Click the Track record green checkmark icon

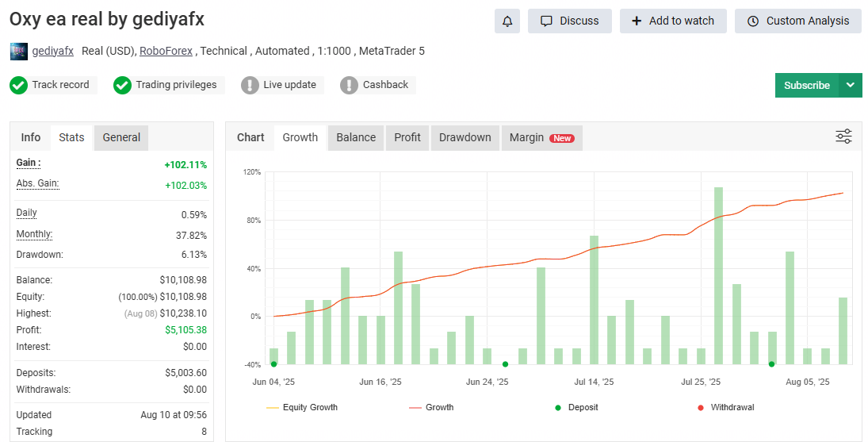pos(19,85)
